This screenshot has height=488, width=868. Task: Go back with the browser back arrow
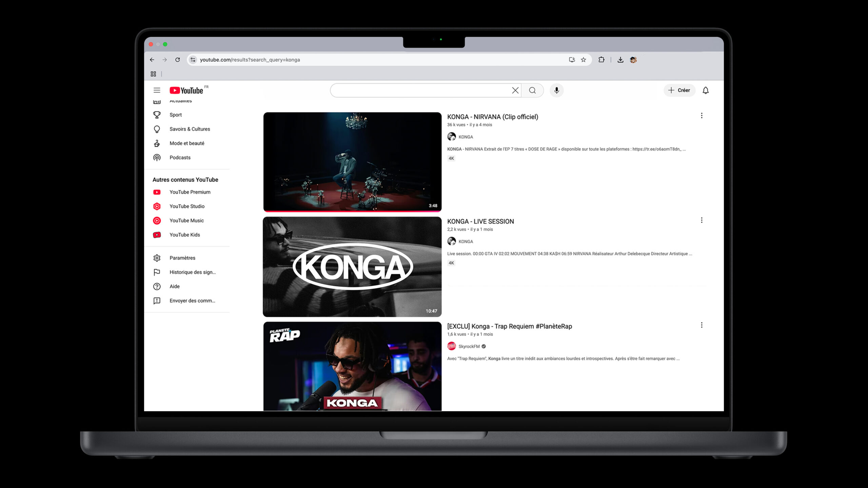pyautogui.click(x=152, y=60)
